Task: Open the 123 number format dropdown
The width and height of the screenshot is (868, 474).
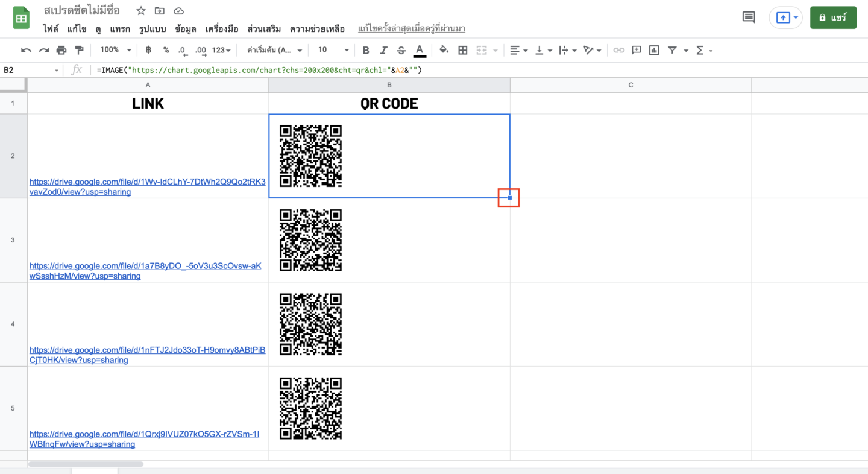Action: [x=221, y=50]
